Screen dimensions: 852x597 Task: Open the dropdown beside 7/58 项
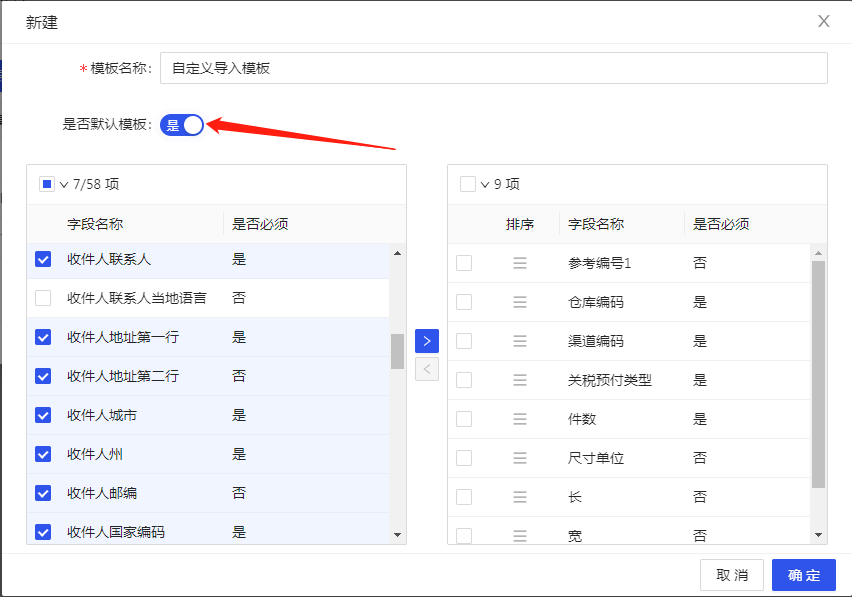tap(64, 185)
